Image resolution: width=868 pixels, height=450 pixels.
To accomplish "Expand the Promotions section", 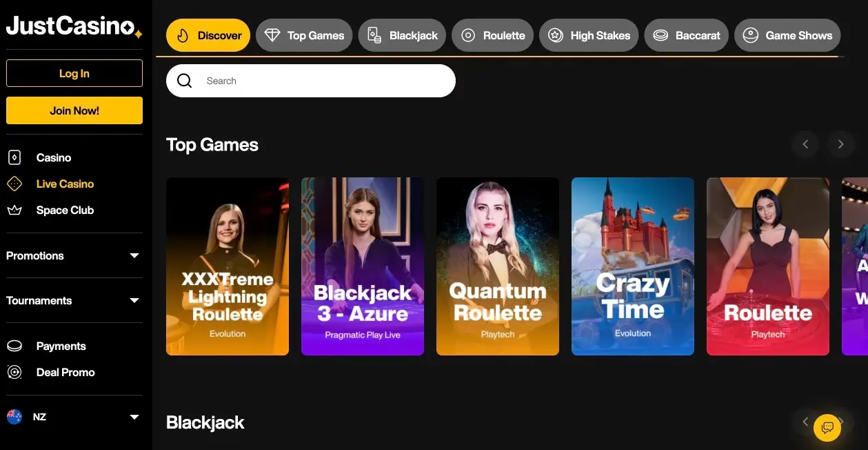I will (74, 255).
